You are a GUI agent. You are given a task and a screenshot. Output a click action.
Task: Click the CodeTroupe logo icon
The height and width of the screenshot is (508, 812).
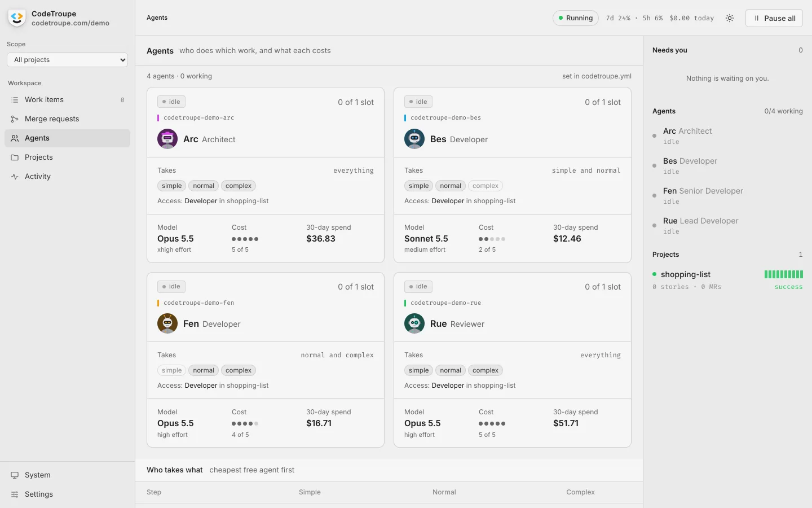pos(17,18)
